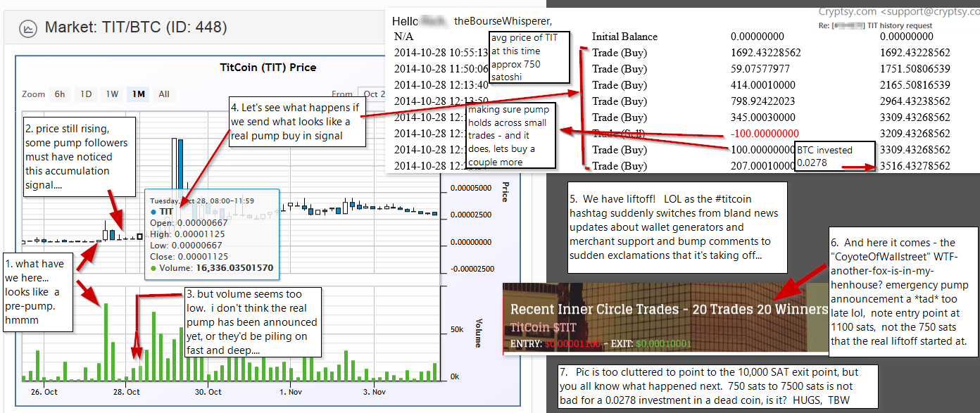Click the Recent Inner Circle Trades banner headline

tap(669, 310)
